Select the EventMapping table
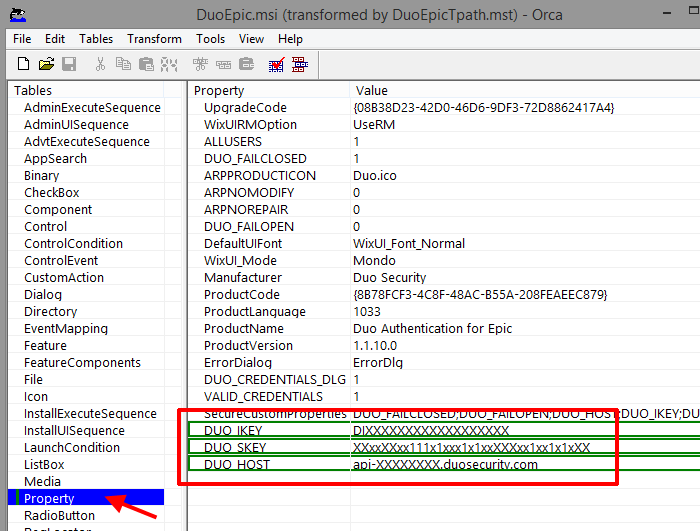 tap(66, 328)
